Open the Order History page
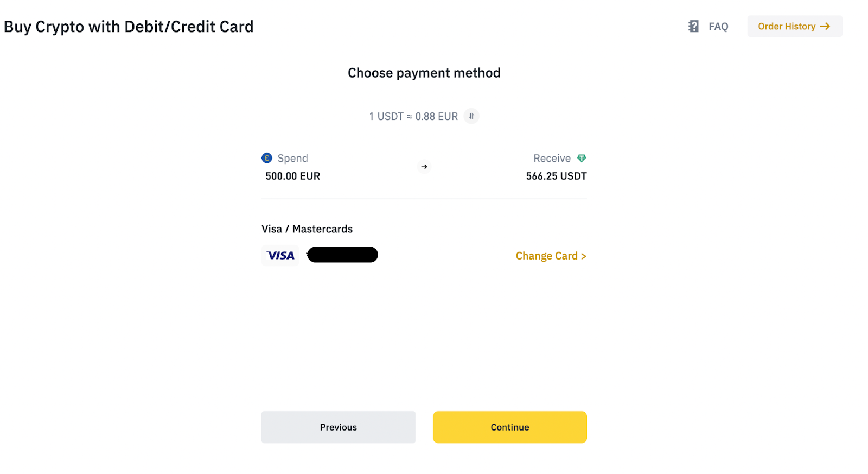Screen dimensions: 868x474 [787, 26]
